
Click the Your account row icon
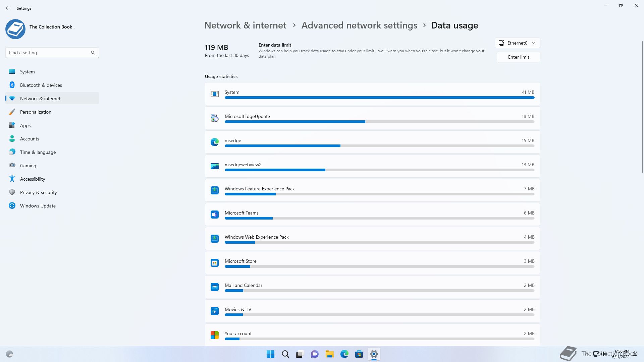click(x=215, y=335)
